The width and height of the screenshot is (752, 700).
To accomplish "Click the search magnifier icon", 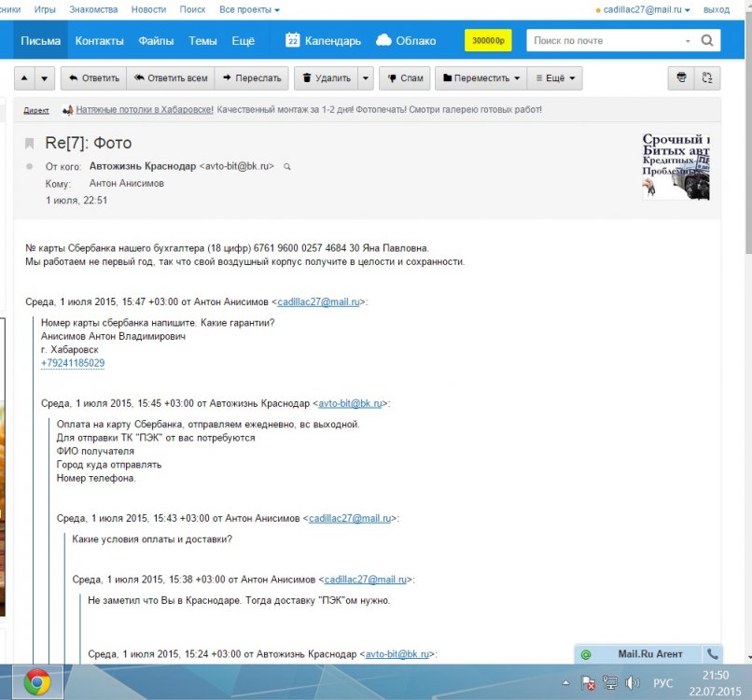I will (707, 41).
